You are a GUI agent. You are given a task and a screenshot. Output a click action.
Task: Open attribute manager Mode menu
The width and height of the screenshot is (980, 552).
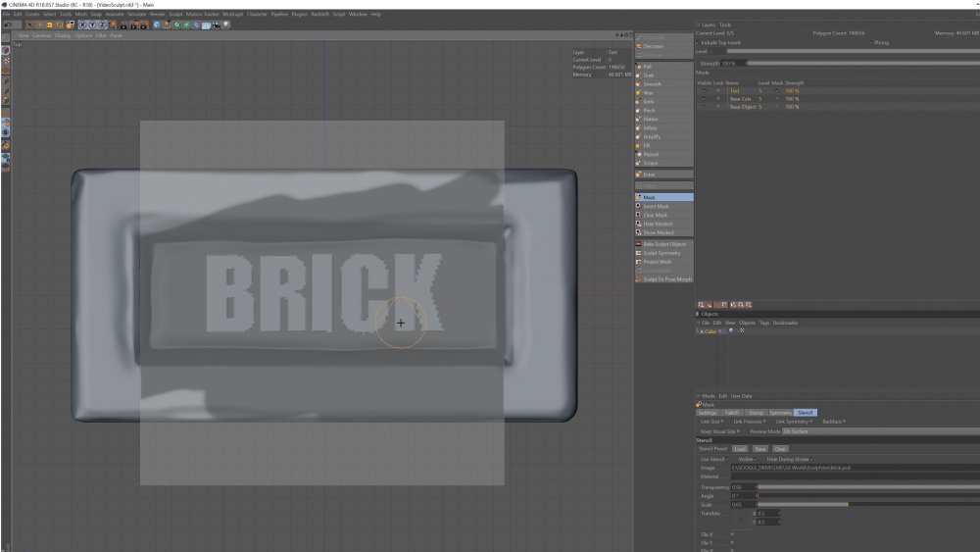click(x=709, y=396)
